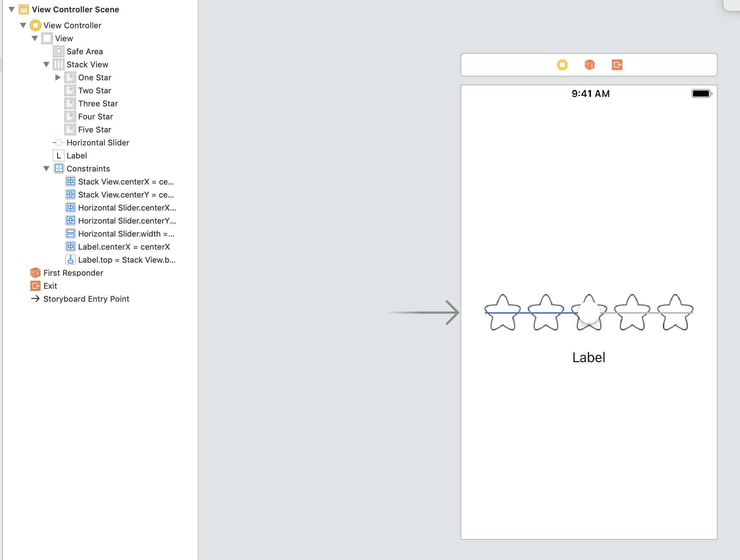Select the Exit item in outline
Viewport: 740px width, 560px height.
pyautogui.click(x=50, y=286)
